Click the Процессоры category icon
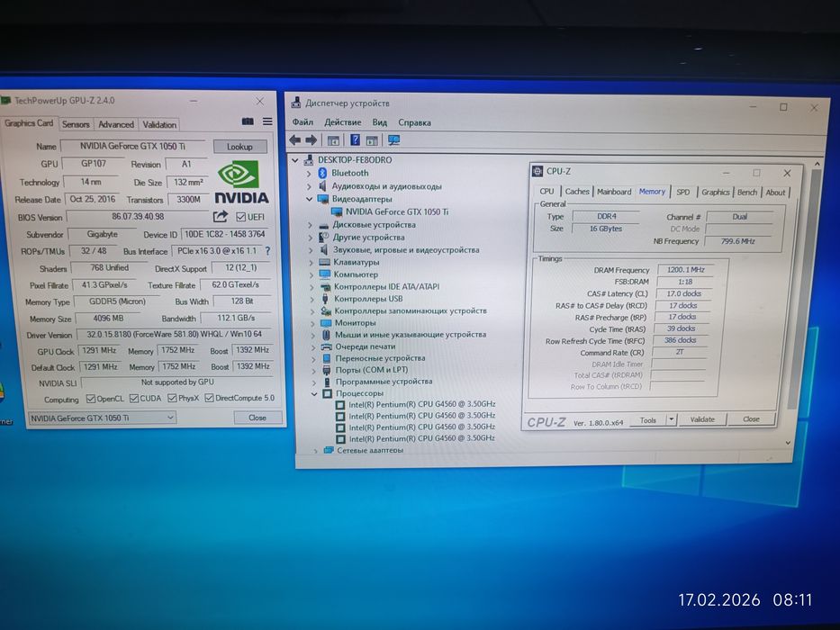The height and width of the screenshot is (630, 840). (327, 394)
